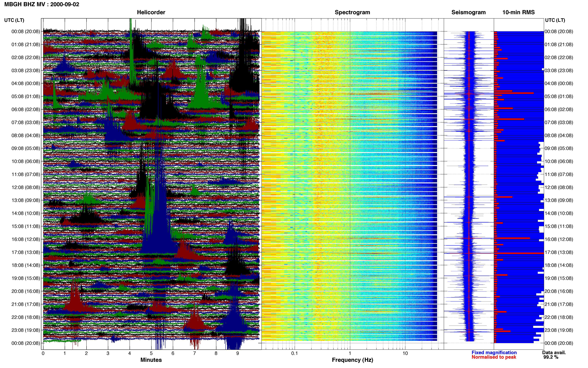Image resolution: width=588 pixels, height=368 pixels.
Task: Click minute tick label '9' on helicorder axis
Action: point(238,353)
